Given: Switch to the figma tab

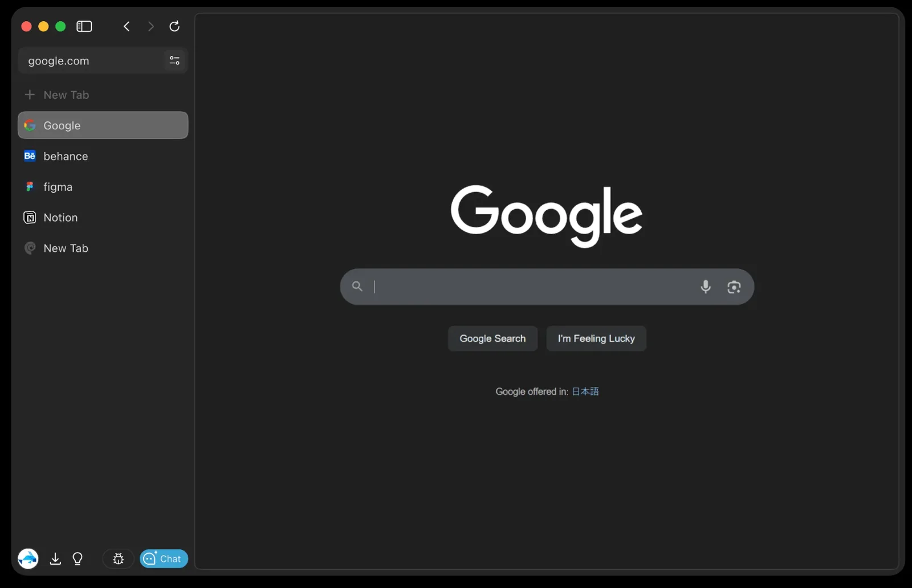Looking at the screenshot, I should click(x=103, y=187).
